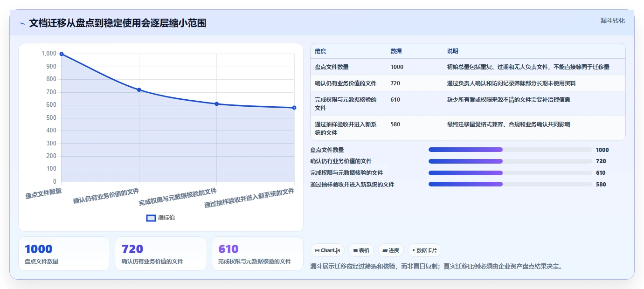Select the chart data point for 盘点文件数量
This screenshot has height=289, width=644.
tap(62, 54)
